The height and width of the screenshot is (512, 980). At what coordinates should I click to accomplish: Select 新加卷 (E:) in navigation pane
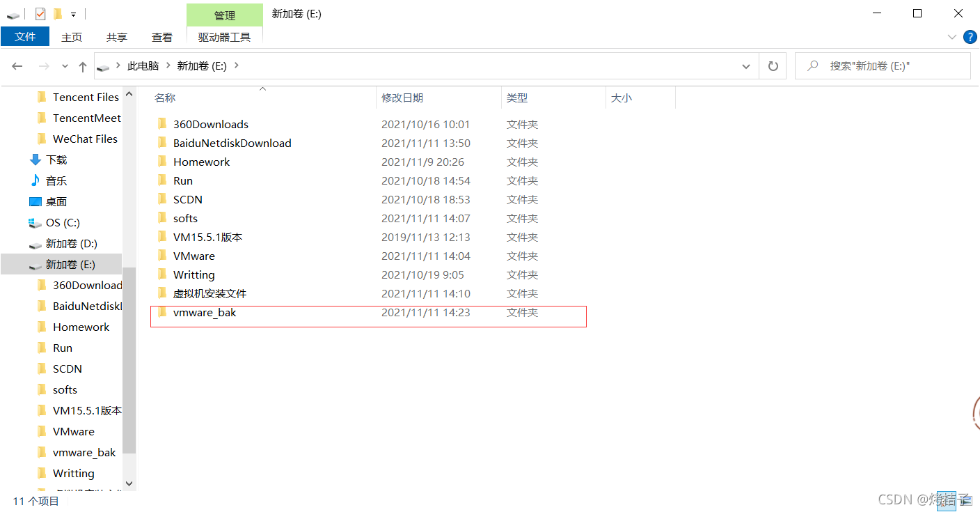(x=61, y=264)
